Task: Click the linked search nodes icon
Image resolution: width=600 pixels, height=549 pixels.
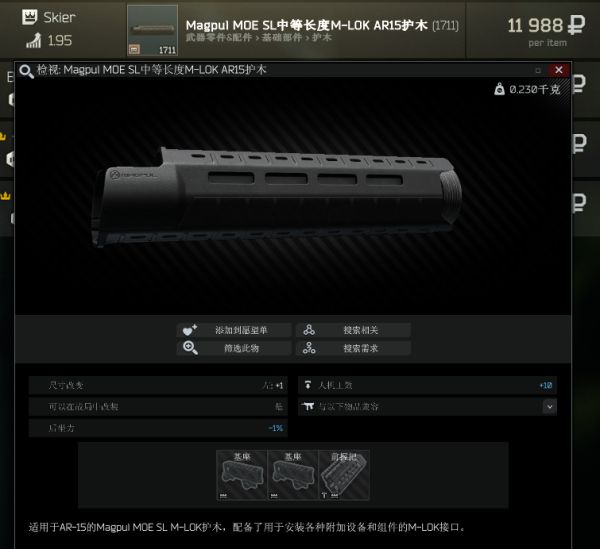Action: click(x=309, y=330)
